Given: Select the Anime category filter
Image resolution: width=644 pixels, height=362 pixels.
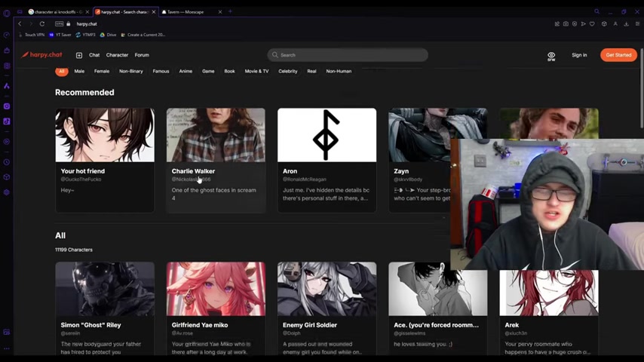Looking at the screenshot, I should 186,71.
